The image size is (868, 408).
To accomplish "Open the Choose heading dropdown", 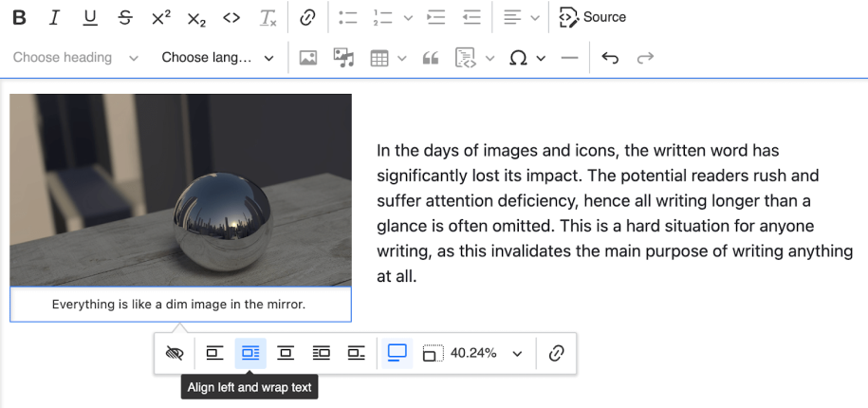I will click(x=75, y=58).
